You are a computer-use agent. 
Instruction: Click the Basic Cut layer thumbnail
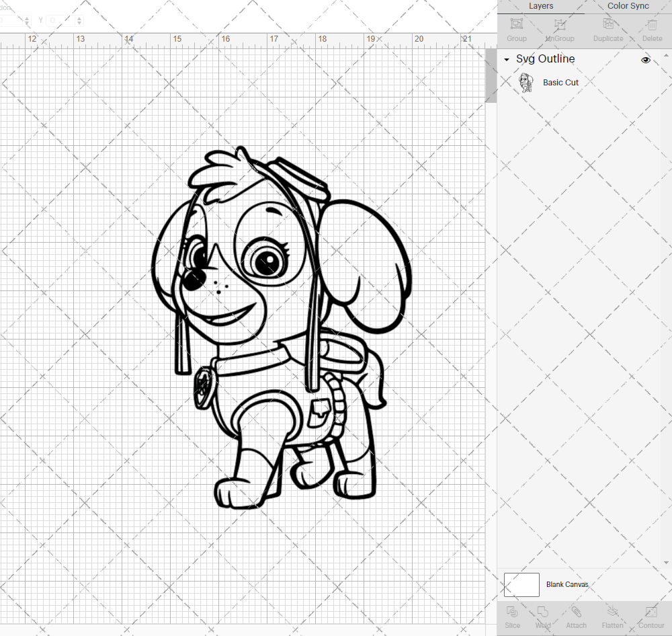click(526, 82)
